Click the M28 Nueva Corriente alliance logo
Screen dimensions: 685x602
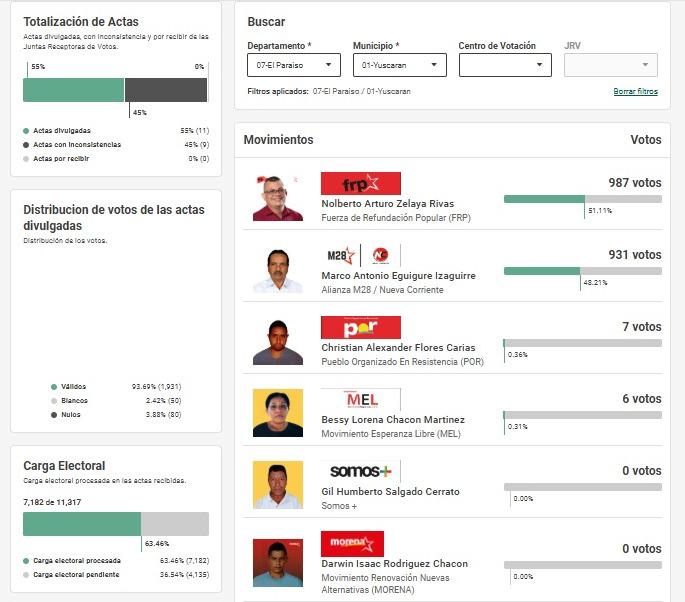[x=360, y=256]
